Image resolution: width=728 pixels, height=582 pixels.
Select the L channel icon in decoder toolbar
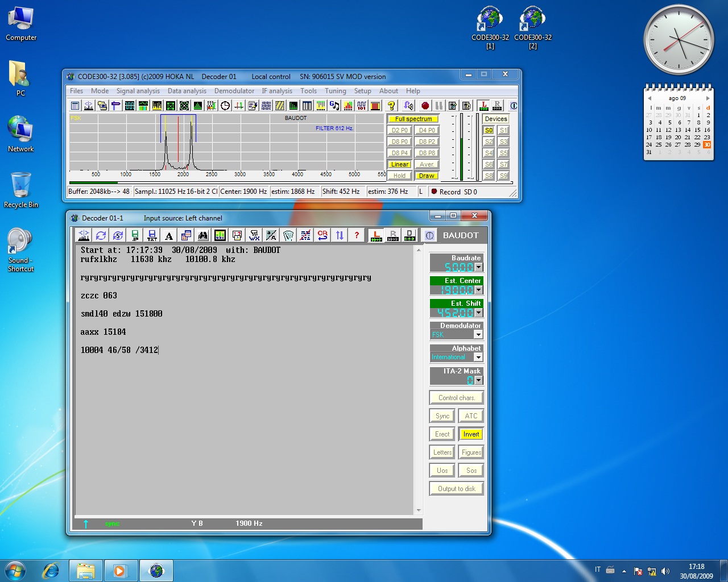(376, 235)
